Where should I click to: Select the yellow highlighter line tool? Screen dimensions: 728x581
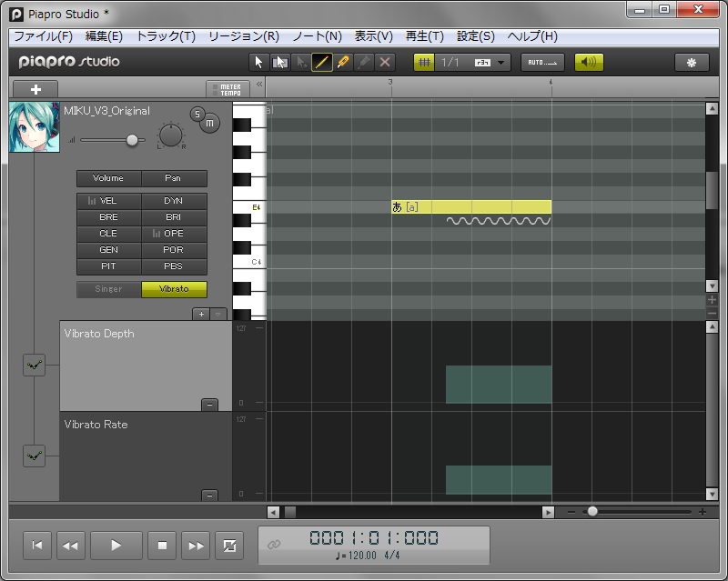(343, 62)
